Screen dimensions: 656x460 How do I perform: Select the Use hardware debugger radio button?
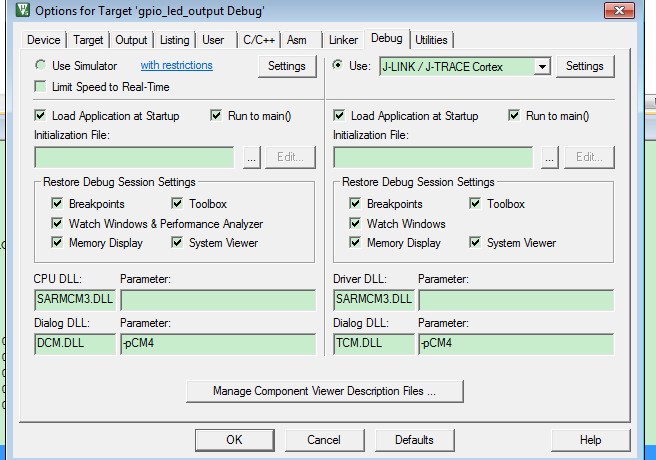tap(337, 65)
